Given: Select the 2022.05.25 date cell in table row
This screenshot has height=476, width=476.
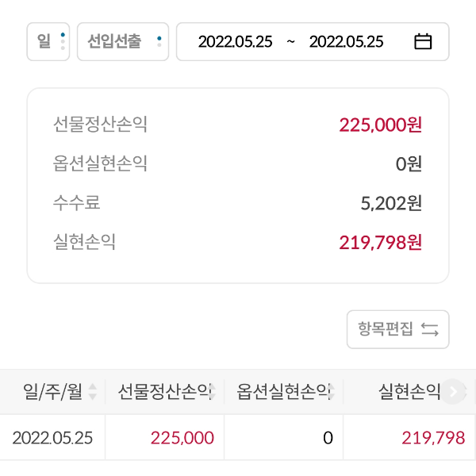Looking at the screenshot, I should click(52, 437).
